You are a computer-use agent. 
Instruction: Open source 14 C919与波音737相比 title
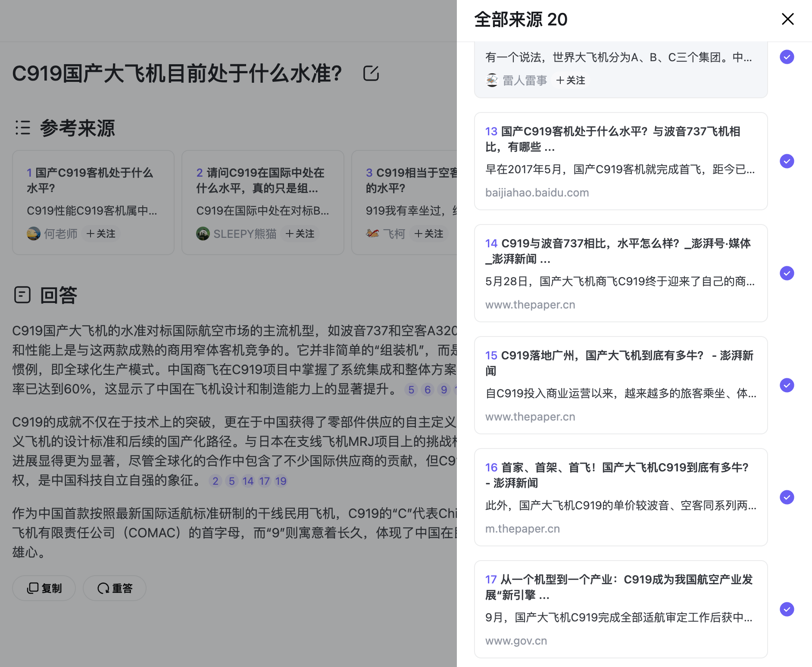point(618,251)
